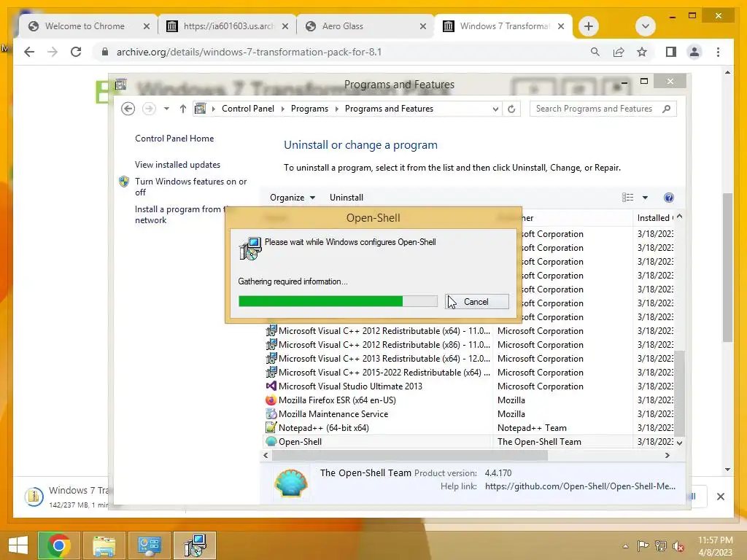
Task: Cancel the Open-Shell configuration dialog
Action: 476,301
